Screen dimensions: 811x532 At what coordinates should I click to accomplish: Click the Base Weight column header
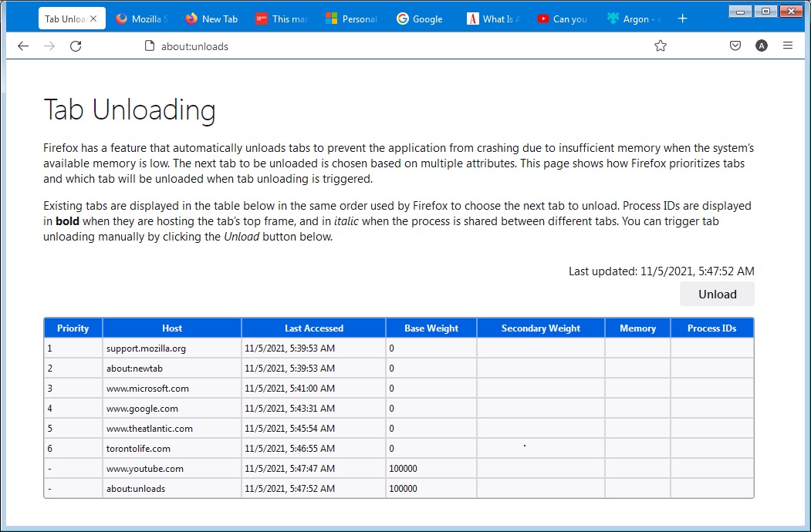(431, 328)
